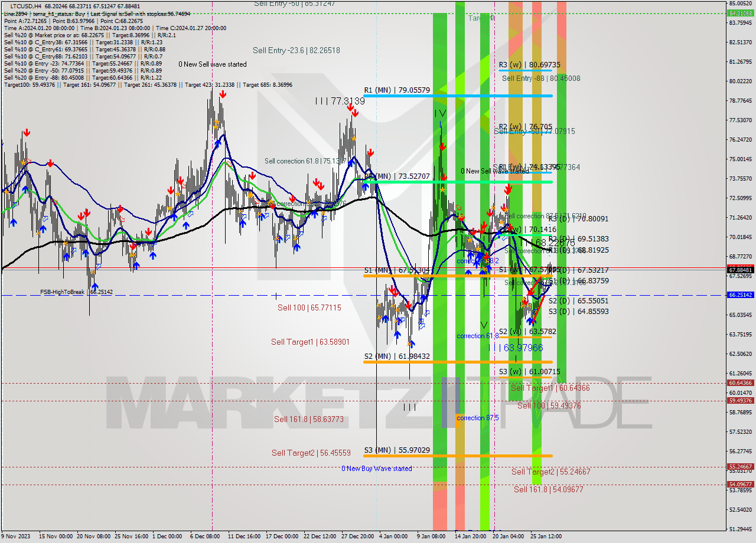
Task: Click the 'R3 (D) | 70.80091' label
Action: 578,218
